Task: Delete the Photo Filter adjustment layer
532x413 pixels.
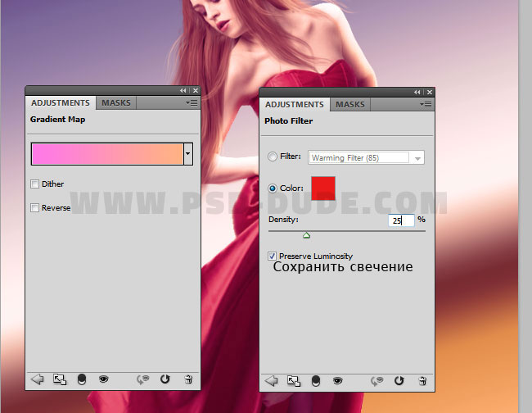Action: [422, 381]
